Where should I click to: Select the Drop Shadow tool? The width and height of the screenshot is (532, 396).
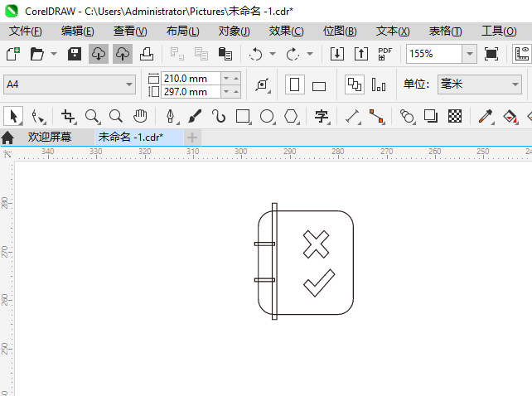tap(431, 116)
